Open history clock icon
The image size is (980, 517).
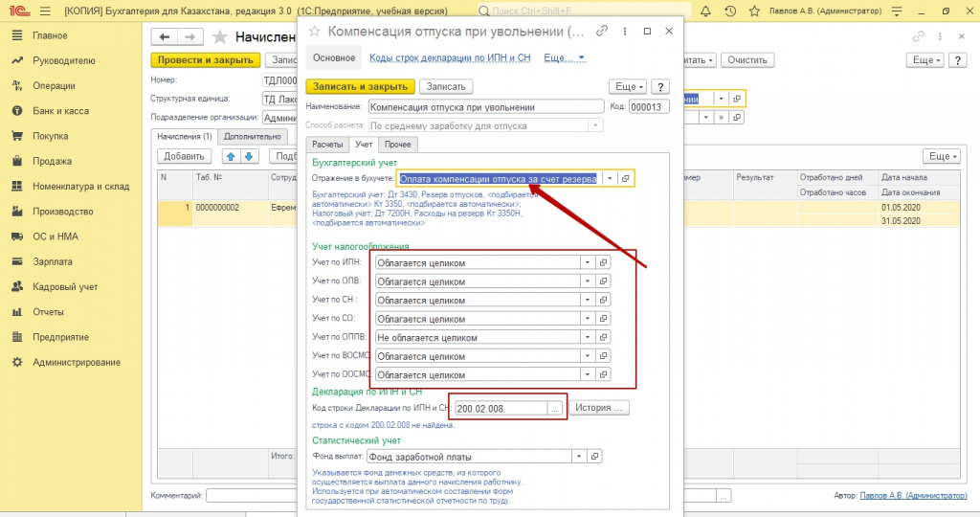730,11
